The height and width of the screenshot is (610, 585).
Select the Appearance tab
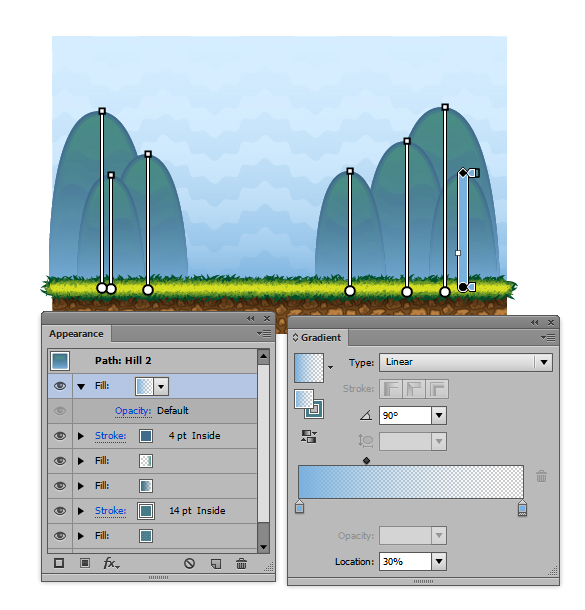76,334
